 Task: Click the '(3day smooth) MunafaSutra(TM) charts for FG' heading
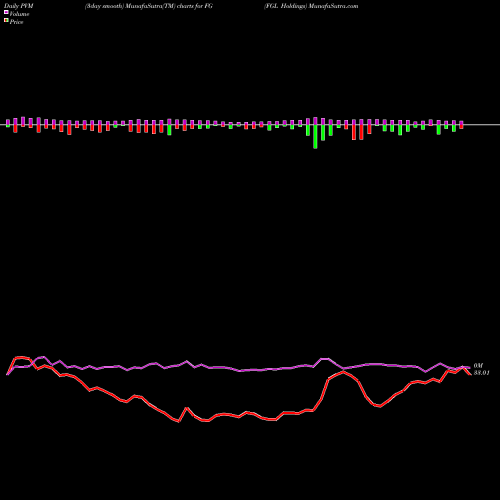[149, 6]
